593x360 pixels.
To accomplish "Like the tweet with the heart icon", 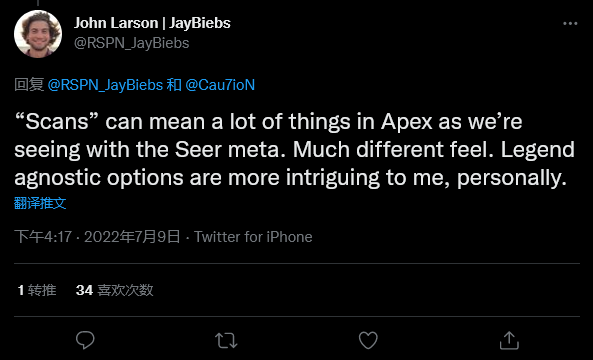I will click(368, 340).
